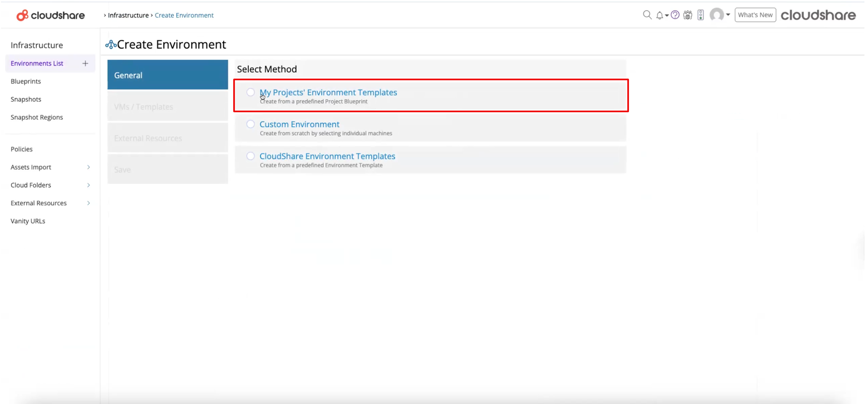This screenshot has width=868, height=404.
Task: Click the plus icon next to Environments List
Action: coord(85,63)
